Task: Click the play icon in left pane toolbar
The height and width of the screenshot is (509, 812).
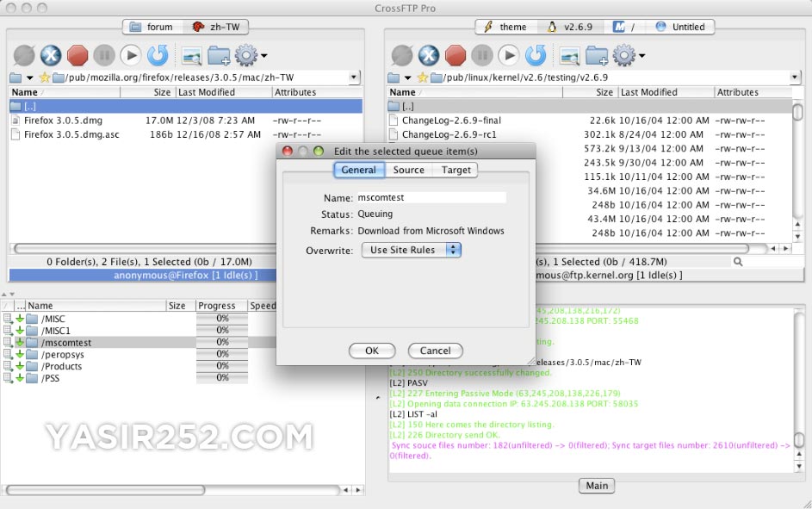Action: [x=131, y=55]
